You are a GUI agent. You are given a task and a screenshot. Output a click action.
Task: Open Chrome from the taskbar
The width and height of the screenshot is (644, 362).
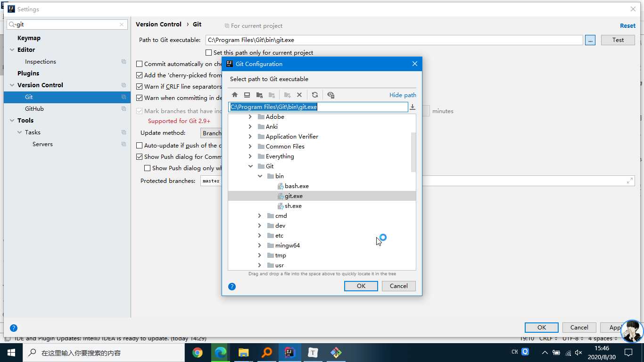198,353
